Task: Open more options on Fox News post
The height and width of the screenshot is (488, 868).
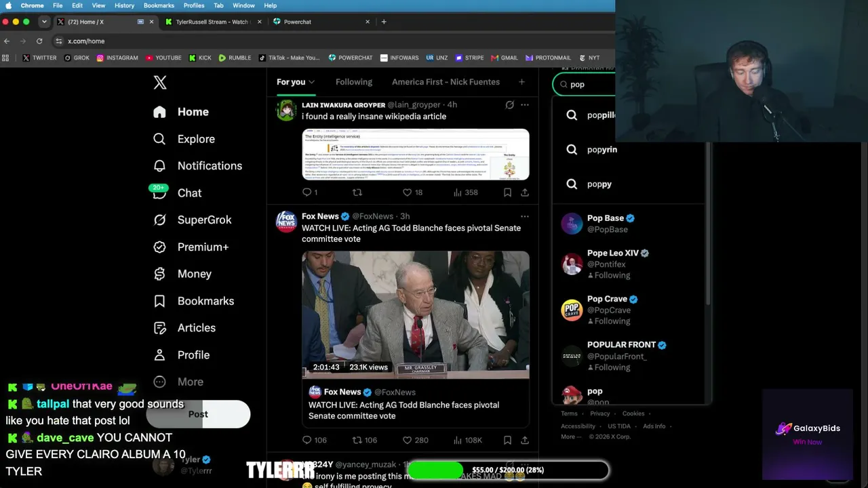Action: point(524,216)
